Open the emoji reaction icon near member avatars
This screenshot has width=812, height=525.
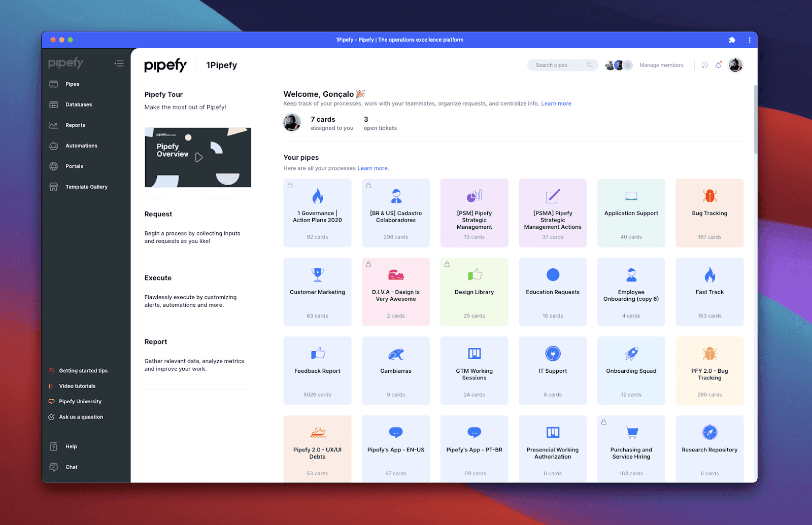pyautogui.click(x=628, y=65)
